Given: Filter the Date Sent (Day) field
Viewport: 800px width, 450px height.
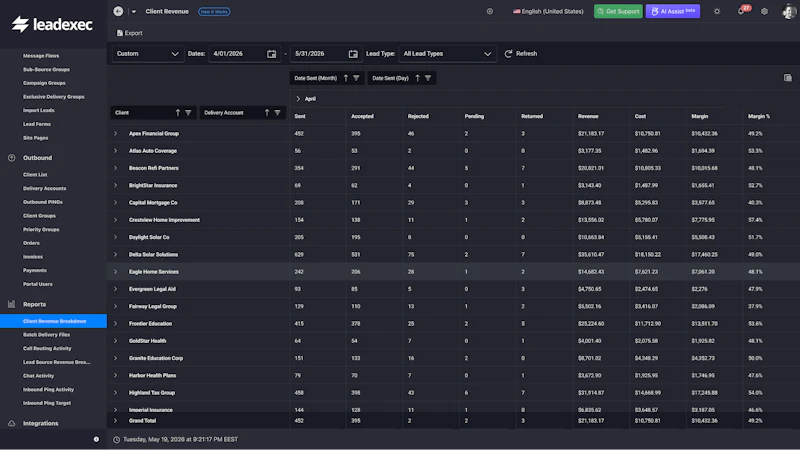Looking at the screenshot, I should point(428,78).
